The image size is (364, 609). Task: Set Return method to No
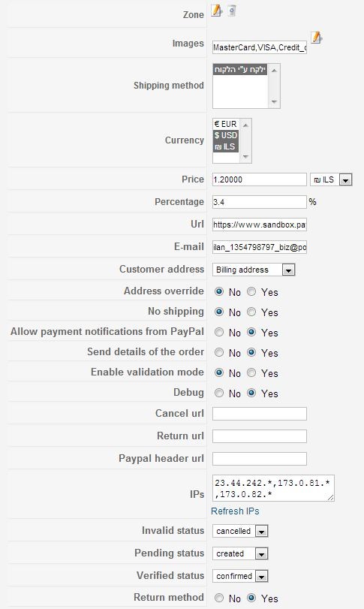(x=219, y=598)
